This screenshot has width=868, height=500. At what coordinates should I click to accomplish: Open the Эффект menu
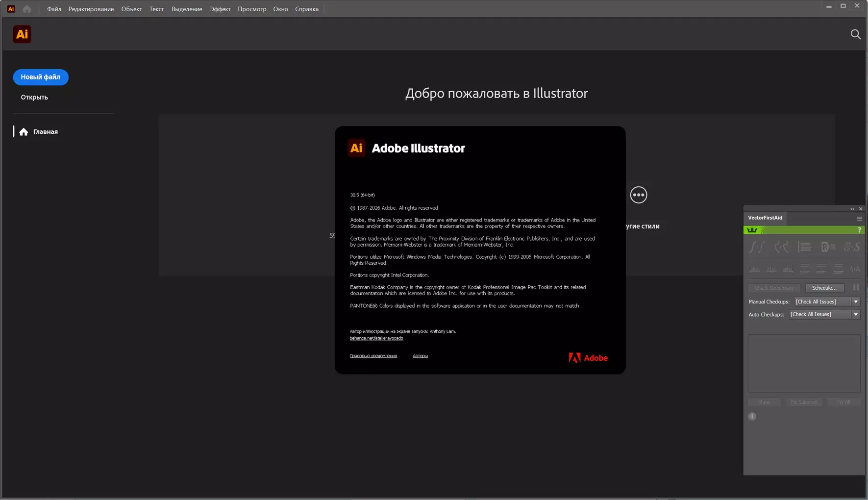pyautogui.click(x=220, y=9)
